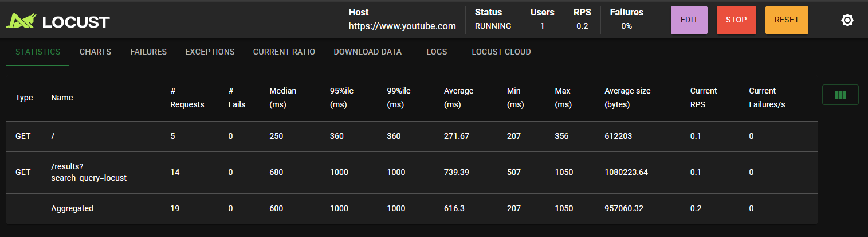Screen dimensions: 868x237
Task: View the Current Ratio tab
Action: (284, 52)
